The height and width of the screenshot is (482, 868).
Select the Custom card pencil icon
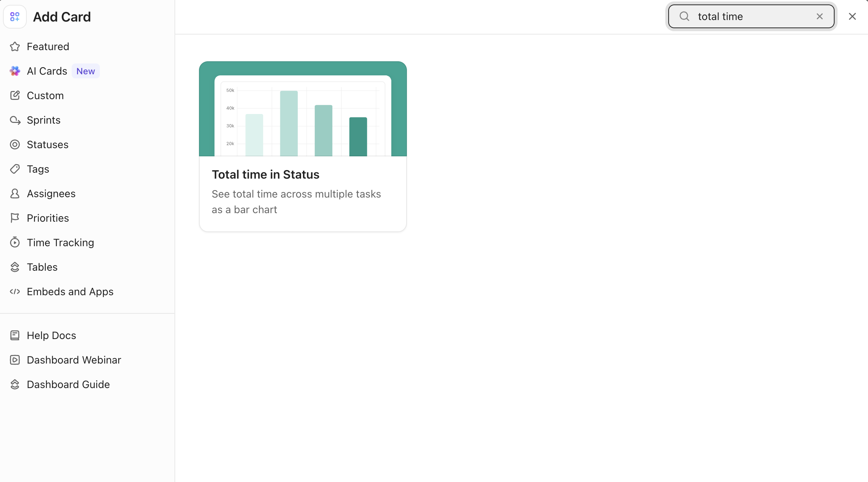pyautogui.click(x=15, y=95)
